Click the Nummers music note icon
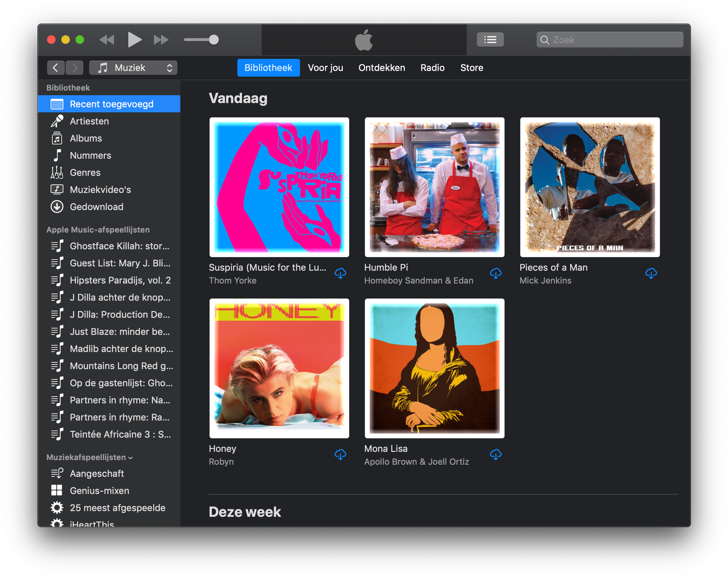 point(57,155)
